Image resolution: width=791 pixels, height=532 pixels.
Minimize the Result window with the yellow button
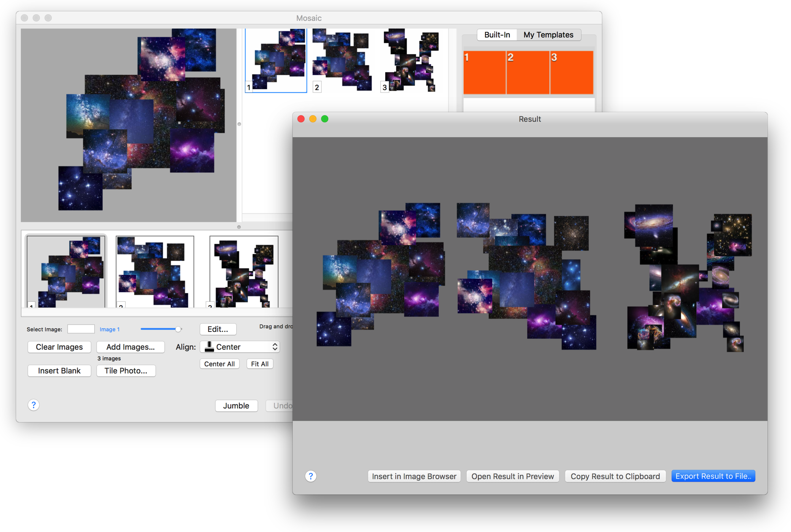313,119
